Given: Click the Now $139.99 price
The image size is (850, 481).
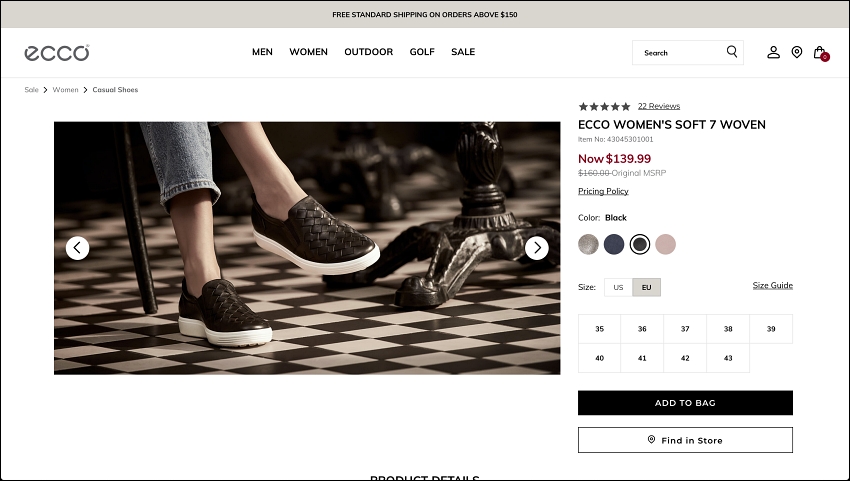Looking at the screenshot, I should tap(614, 159).
